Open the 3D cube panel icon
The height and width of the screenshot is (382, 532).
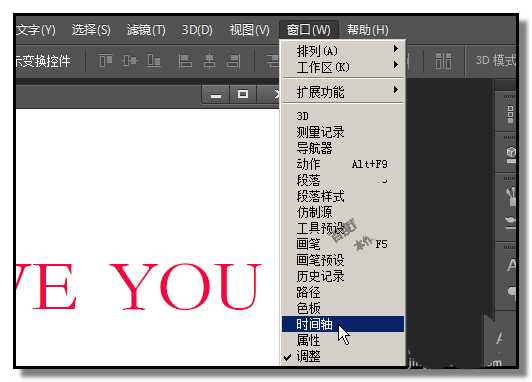(511, 155)
